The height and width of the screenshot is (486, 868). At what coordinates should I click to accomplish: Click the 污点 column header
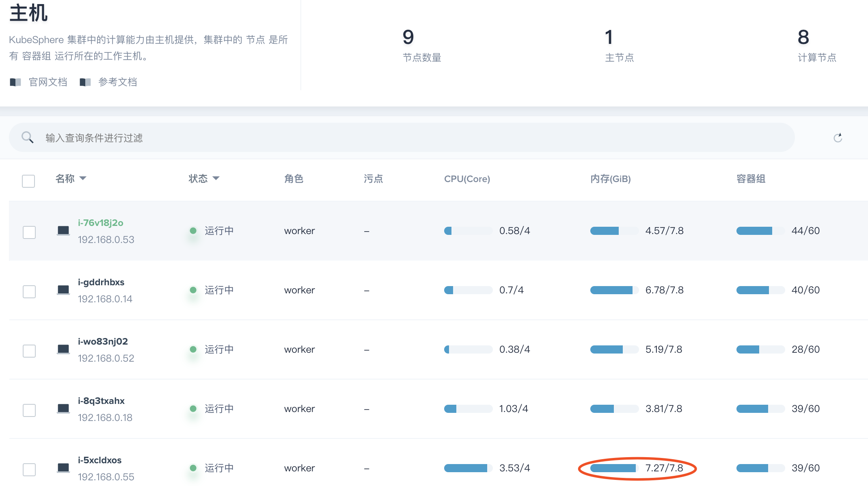pos(374,179)
